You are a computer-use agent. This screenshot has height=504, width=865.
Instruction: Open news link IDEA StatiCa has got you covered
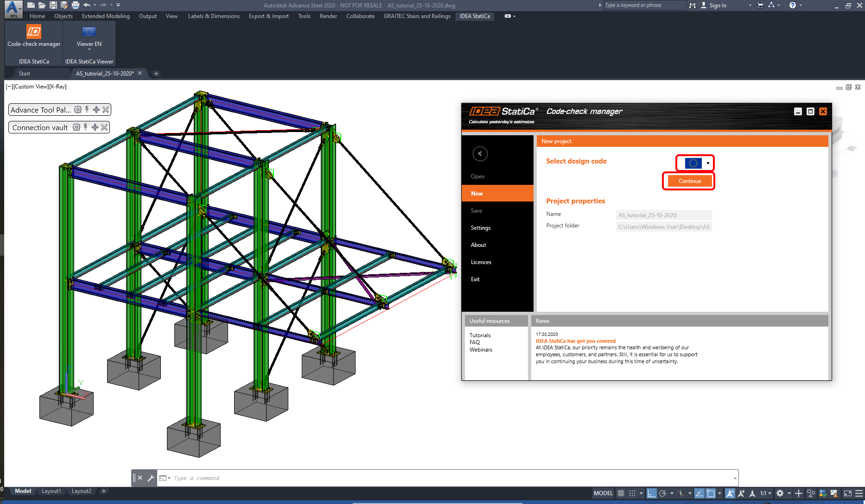click(576, 341)
